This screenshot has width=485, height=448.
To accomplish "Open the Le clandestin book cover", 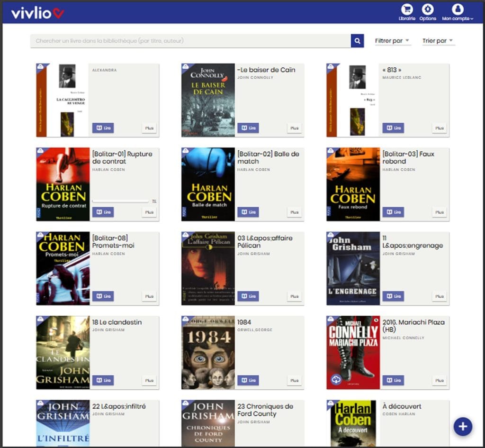I will tap(63, 352).
